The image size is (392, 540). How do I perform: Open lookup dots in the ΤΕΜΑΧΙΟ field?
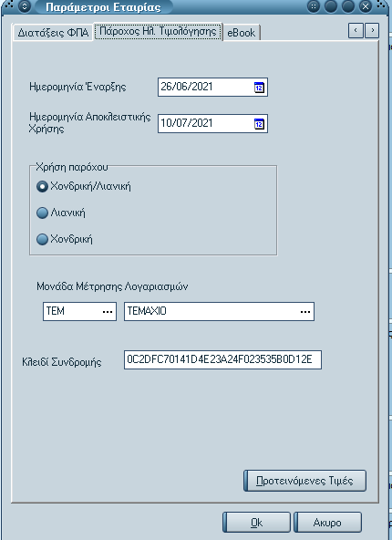(x=305, y=312)
